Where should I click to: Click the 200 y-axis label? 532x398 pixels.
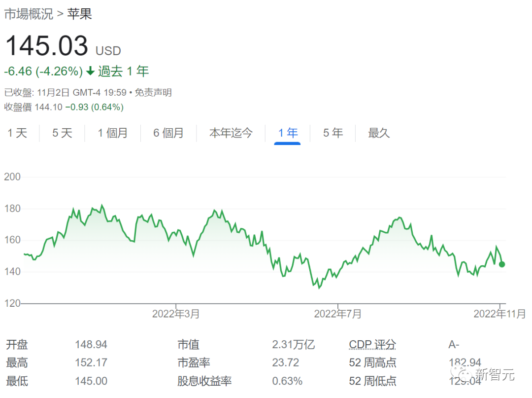tap(12, 177)
